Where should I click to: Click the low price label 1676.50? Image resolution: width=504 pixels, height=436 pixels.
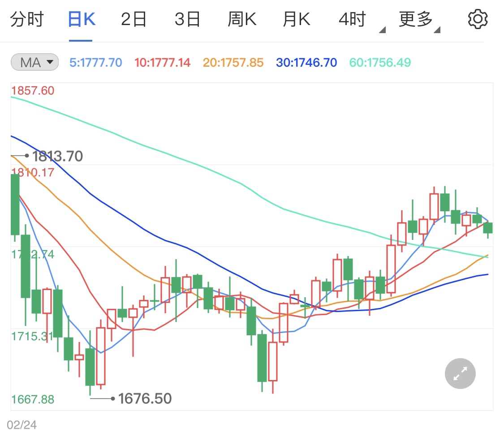point(145,399)
